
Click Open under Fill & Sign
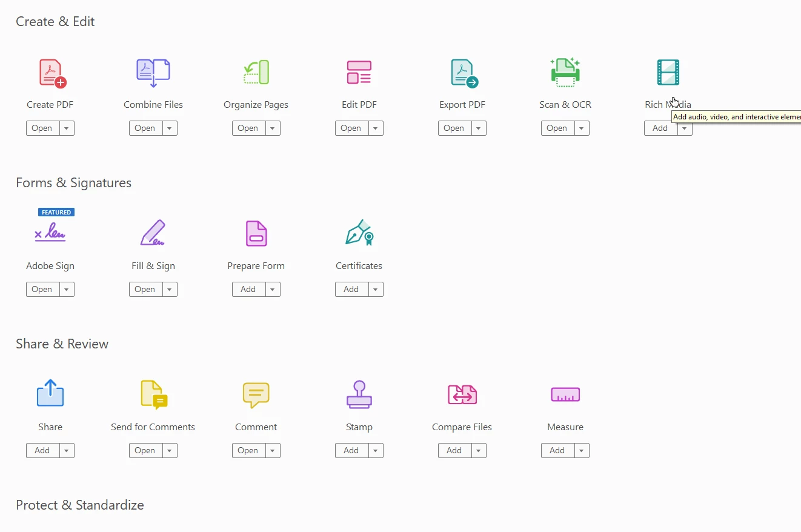145,289
